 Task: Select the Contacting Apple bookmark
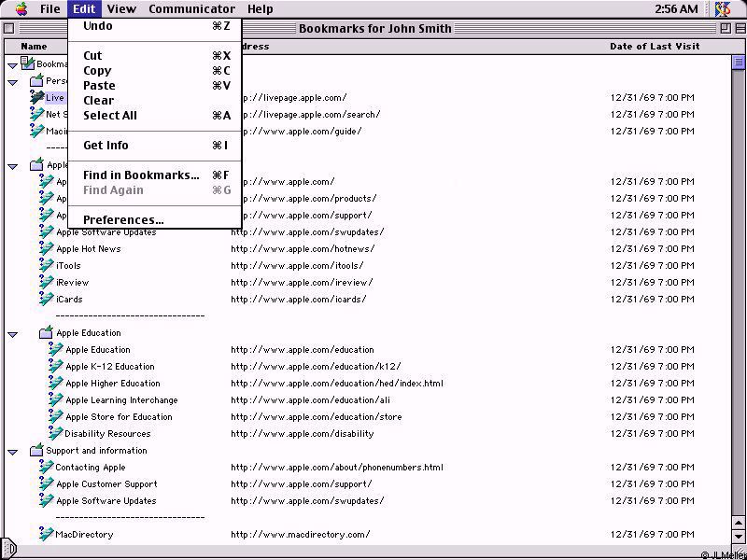coord(90,468)
